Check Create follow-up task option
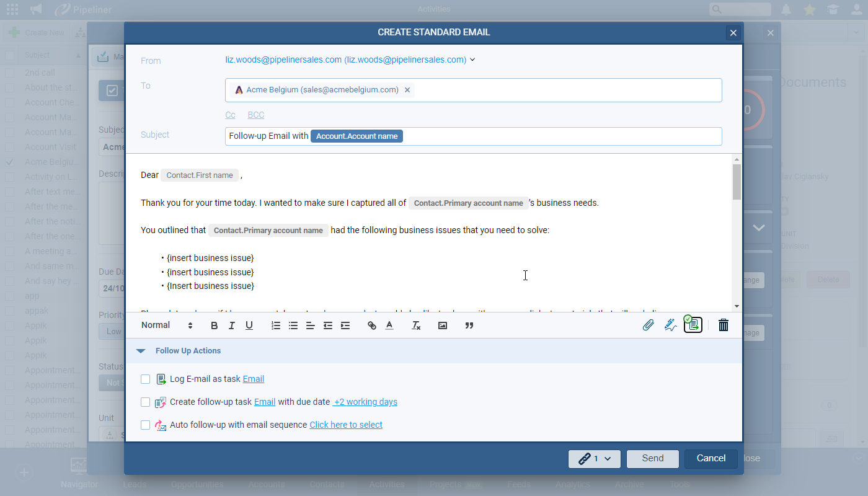The height and width of the screenshot is (496, 868). point(145,402)
